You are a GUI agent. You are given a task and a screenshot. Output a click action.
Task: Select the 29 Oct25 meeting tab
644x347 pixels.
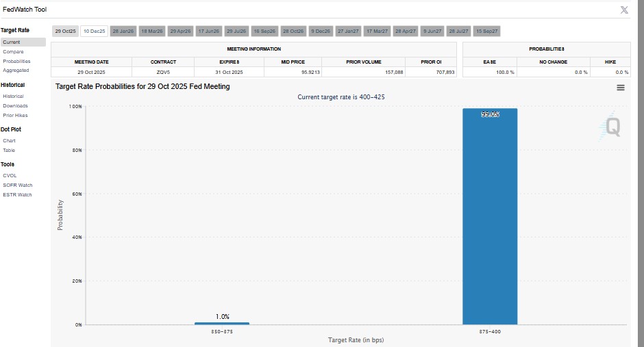[66, 31]
